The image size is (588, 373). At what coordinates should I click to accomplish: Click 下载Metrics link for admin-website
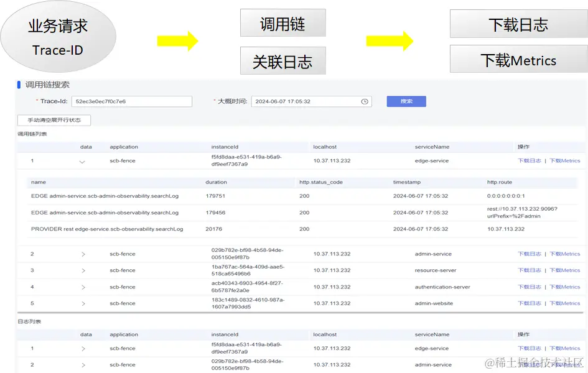coord(565,303)
